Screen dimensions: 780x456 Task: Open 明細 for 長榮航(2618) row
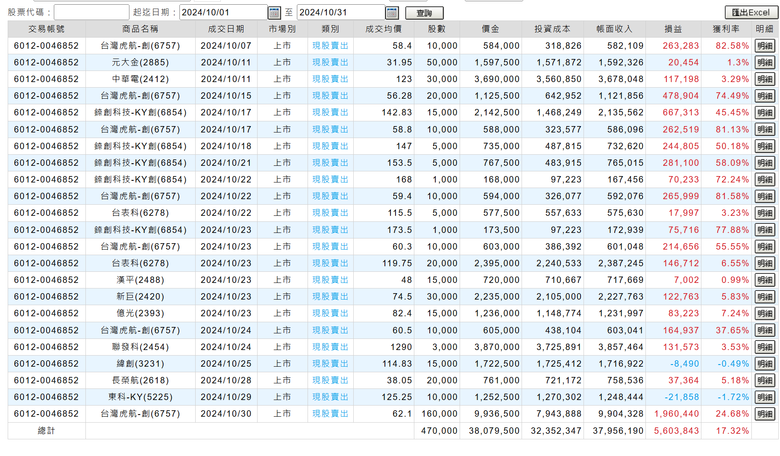[x=765, y=380]
